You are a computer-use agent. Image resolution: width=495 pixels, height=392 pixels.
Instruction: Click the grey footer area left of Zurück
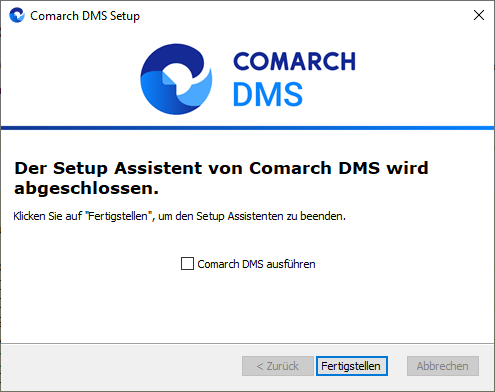point(120,366)
